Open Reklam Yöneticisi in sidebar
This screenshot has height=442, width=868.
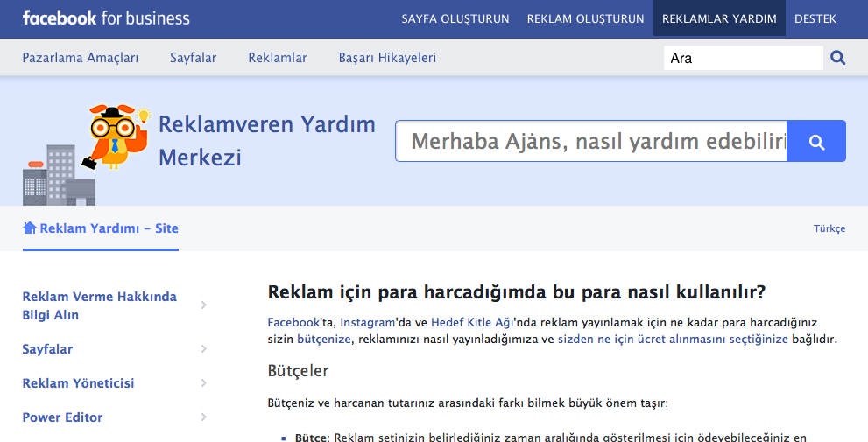78,383
